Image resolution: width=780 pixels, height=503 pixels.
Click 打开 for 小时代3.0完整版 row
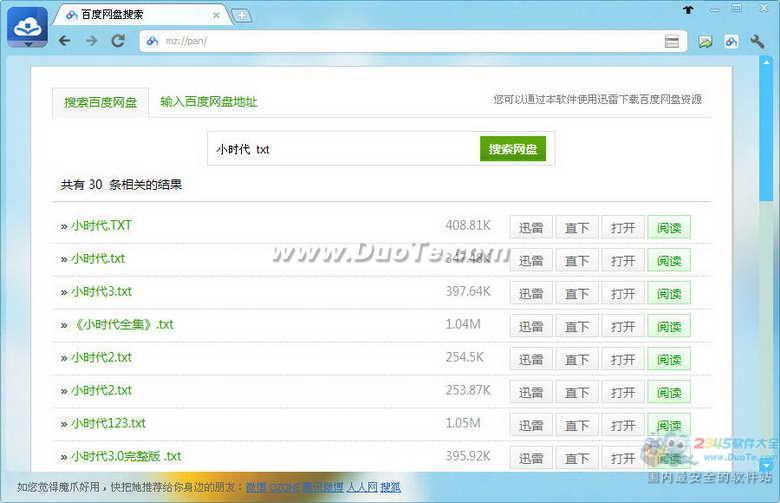623,458
